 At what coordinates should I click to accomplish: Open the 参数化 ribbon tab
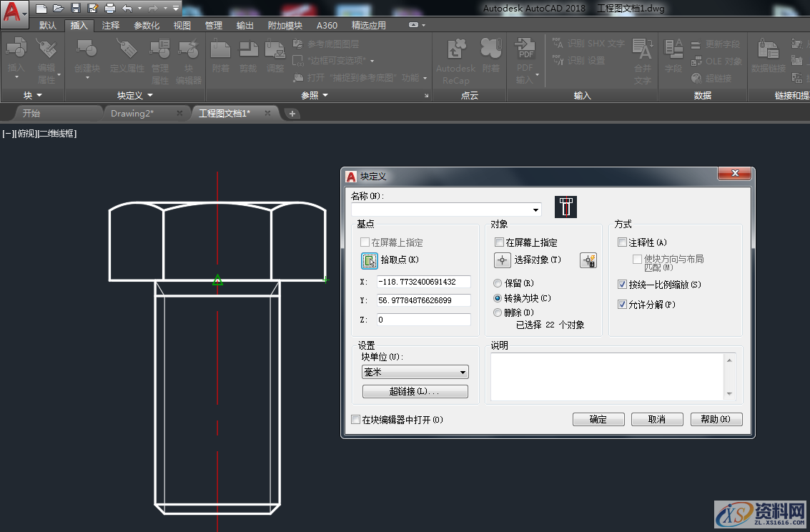[x=145, y=24]
